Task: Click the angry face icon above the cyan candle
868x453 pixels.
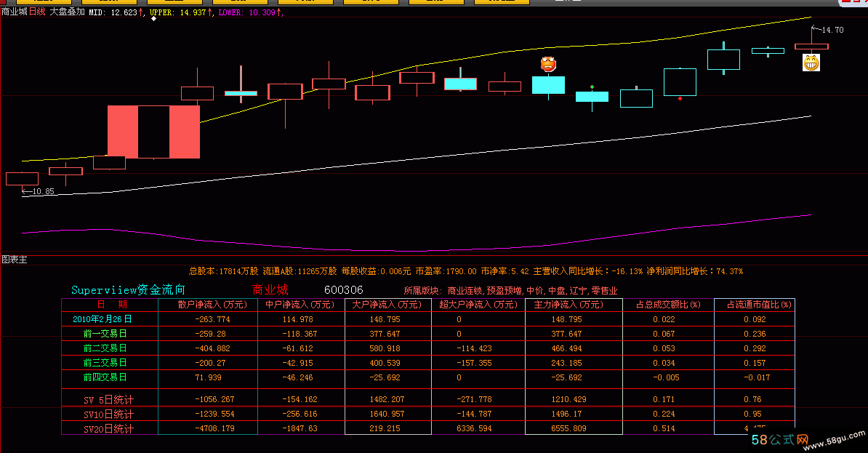Action: point(548,64)
